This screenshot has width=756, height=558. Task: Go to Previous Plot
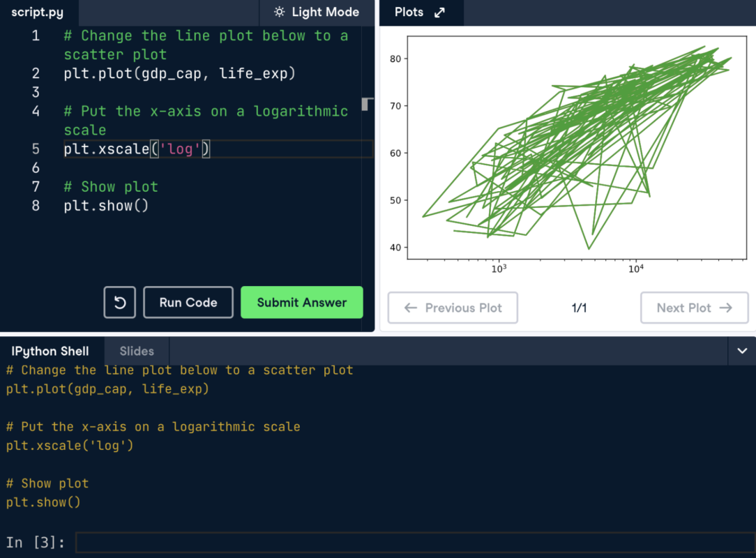pyautogui.click(x=453, y=308)
